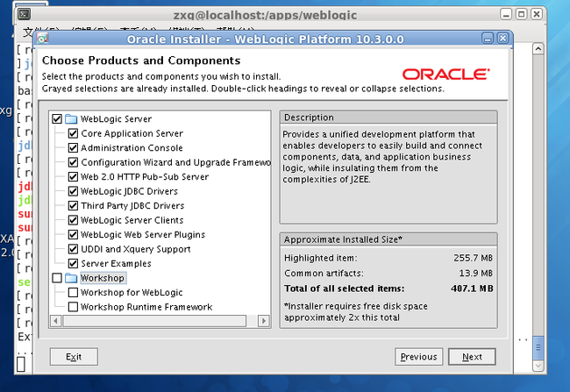The height and width of the screenshot is (392, 570).
Task: Click the Exit button
Action: 74,357
